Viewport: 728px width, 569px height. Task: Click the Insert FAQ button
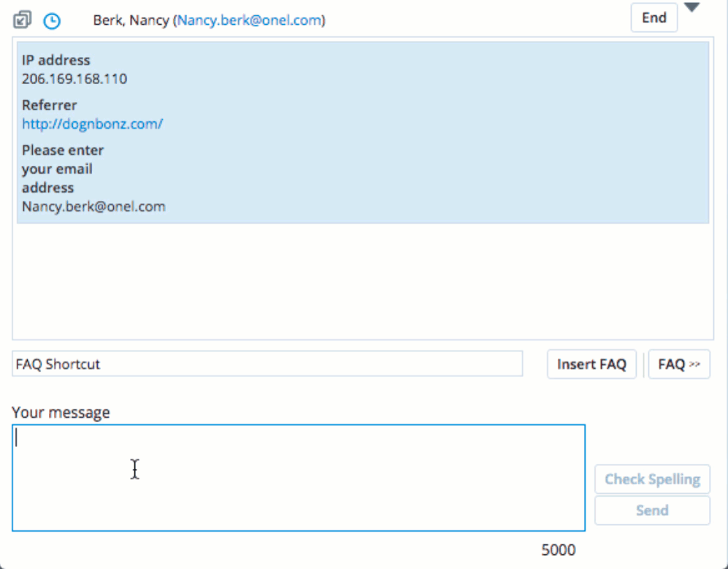(x=591, y=364)
